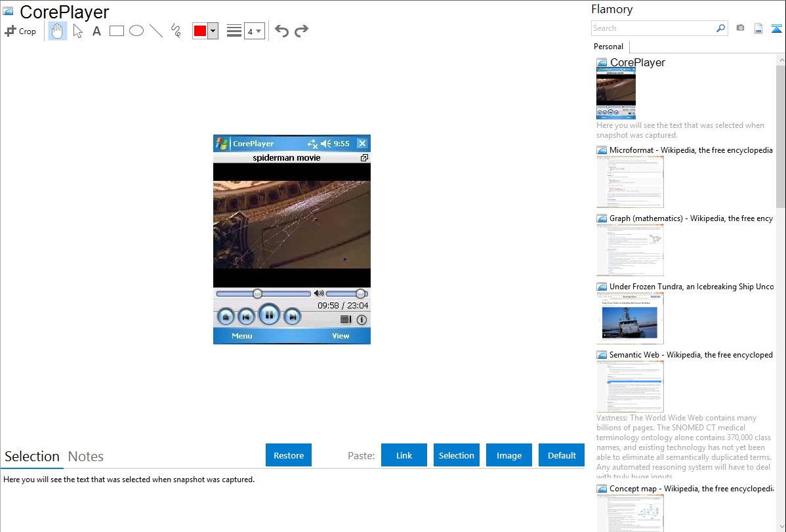Screen dimensions: 786x532
Task: Click the search magnifier icon
Action: (x=721, y=28)
